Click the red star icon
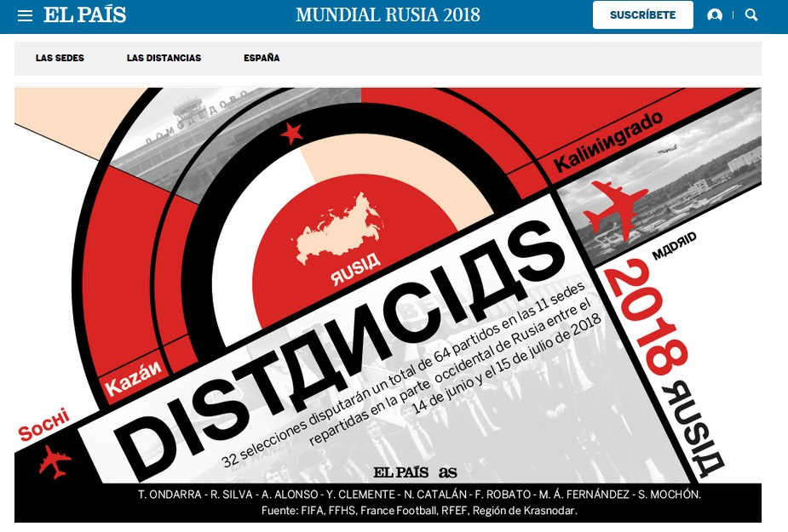Image resolution: width=788 pixels, height=532 pixels. (291, 133)
